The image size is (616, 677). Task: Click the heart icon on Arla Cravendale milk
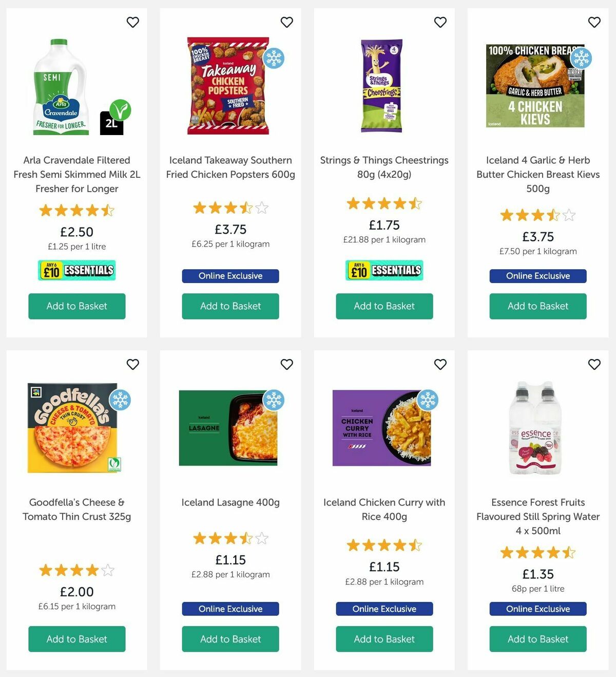pyautogui.click(x=132, y=23)
